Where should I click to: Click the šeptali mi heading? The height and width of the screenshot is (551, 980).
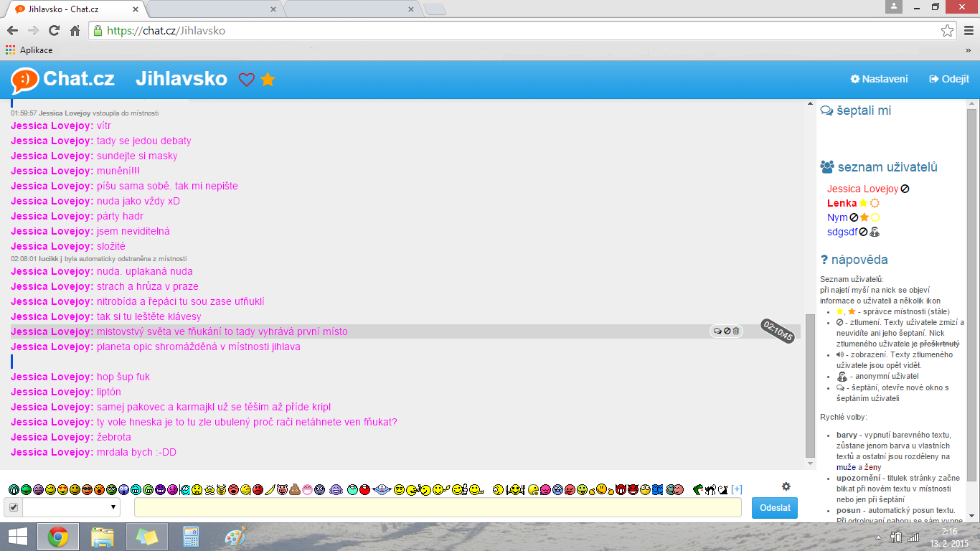click(856, 110)
